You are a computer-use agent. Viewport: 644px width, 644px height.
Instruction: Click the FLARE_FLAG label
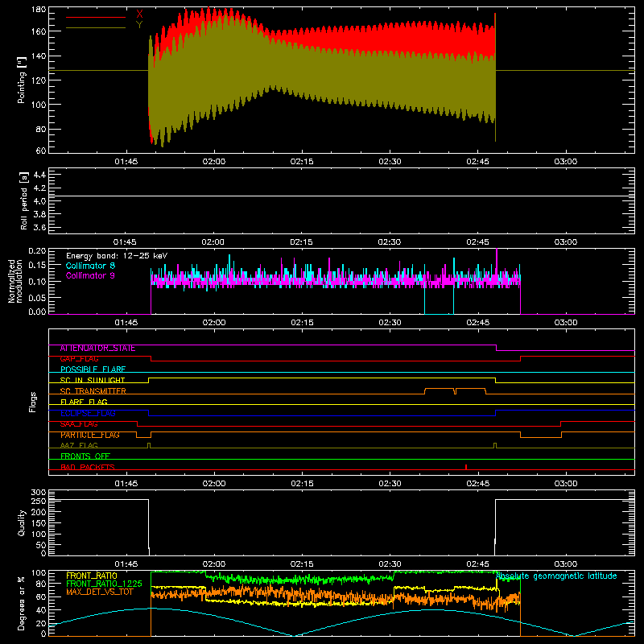pyautogui.click(x=84, y=402)
